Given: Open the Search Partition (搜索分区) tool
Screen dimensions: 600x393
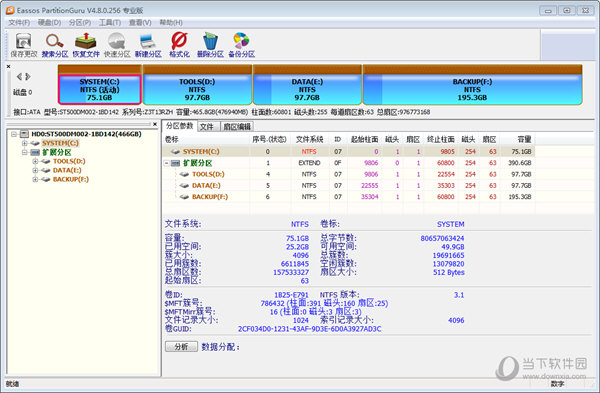Looking at the screenshot, I should tap(55, 45).
